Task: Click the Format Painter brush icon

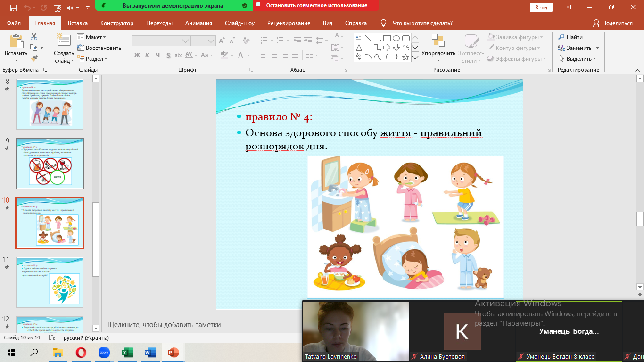Action: point(34,58)
